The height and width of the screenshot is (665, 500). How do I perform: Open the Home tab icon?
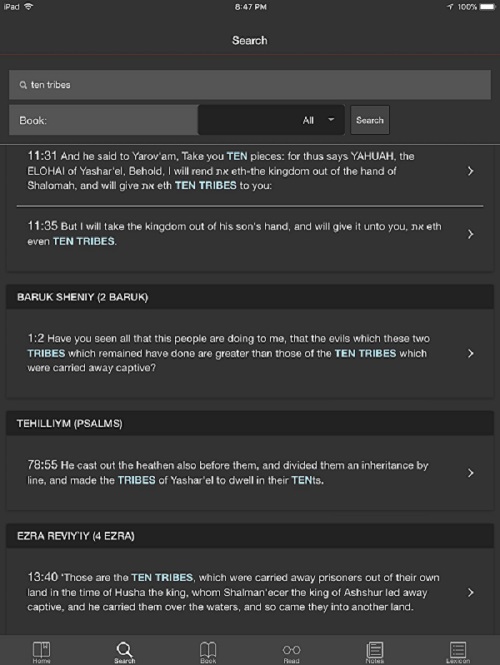[x=42, y=651]
